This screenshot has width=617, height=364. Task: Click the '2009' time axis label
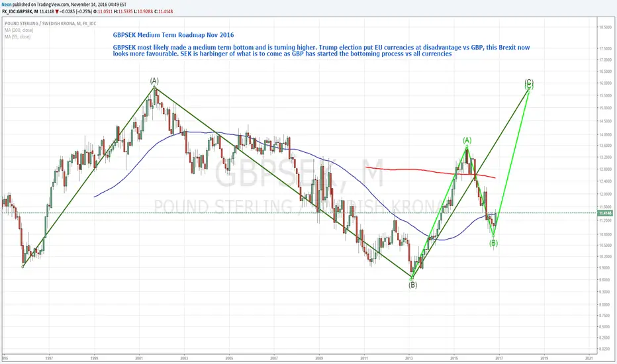tap(319, 358)
